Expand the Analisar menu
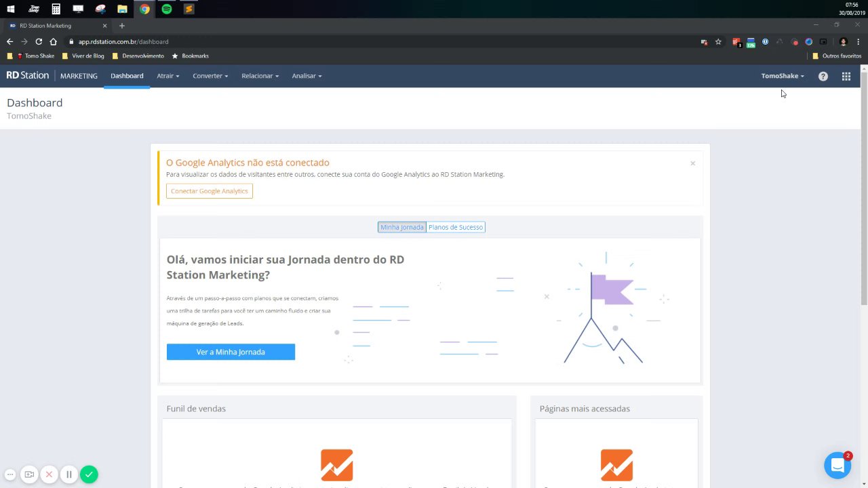The image size is (868, 488). 307,76
